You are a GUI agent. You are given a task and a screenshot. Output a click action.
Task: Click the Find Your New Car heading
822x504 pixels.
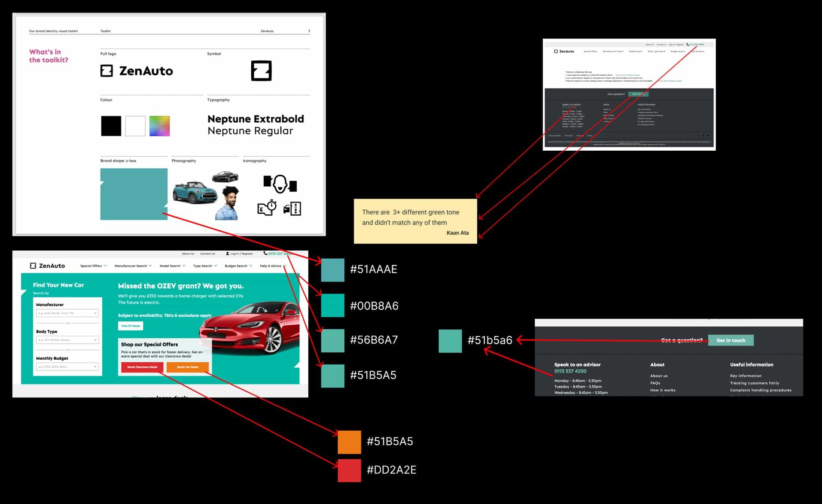click(x=58, y=285)
